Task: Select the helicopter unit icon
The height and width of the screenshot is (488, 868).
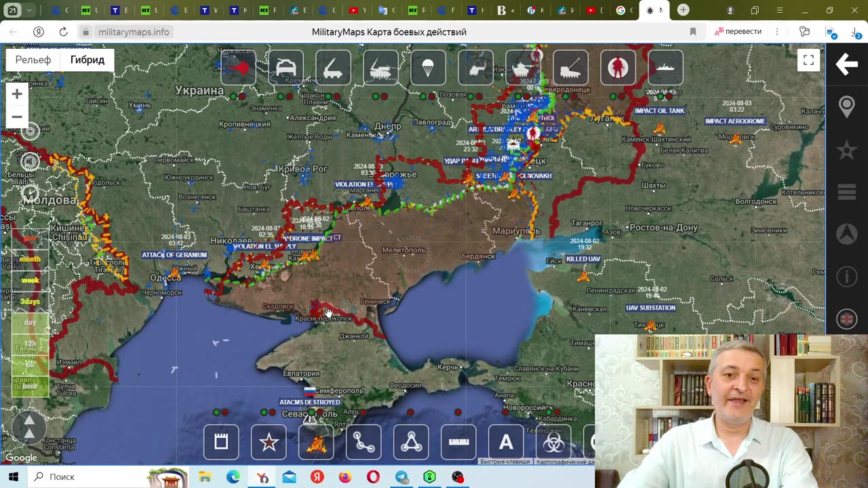Action: tap(475, 67)
